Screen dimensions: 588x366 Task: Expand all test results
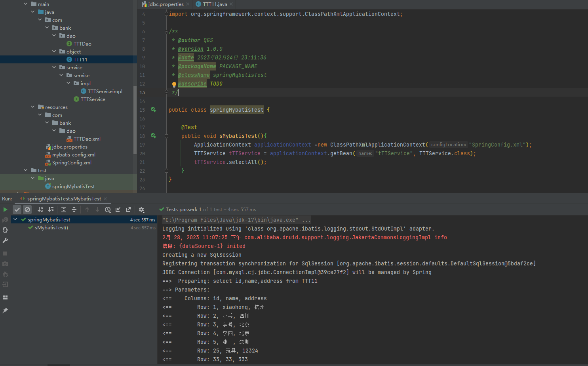[x=64, y=210]
